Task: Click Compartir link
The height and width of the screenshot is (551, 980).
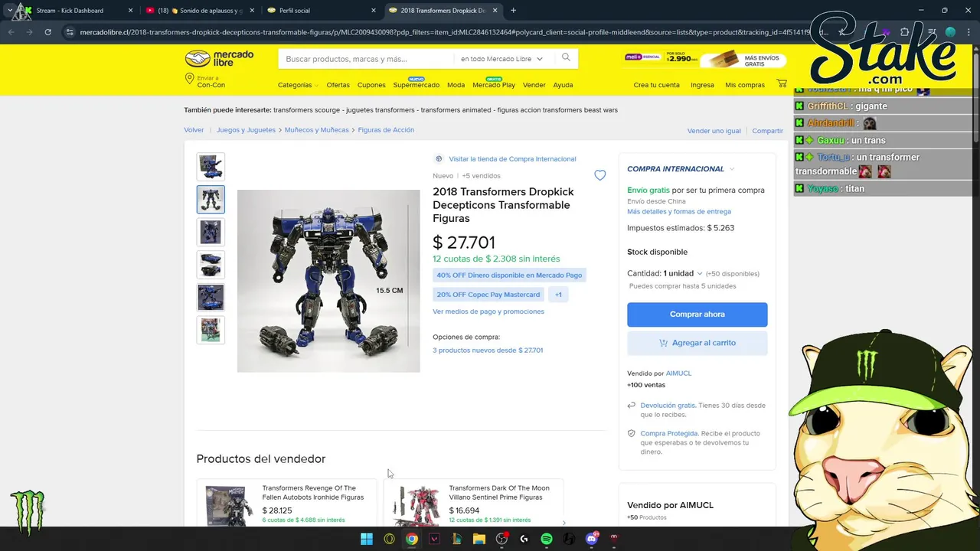Action: coord(767,131)
